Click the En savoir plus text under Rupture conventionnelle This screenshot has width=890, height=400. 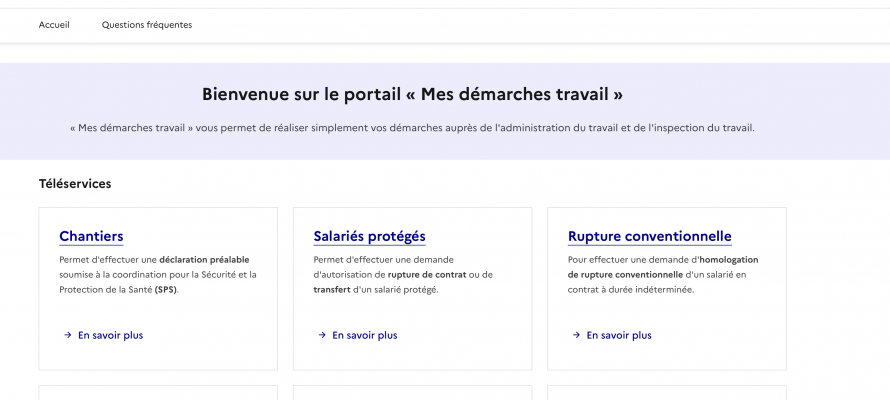[618, 335]
